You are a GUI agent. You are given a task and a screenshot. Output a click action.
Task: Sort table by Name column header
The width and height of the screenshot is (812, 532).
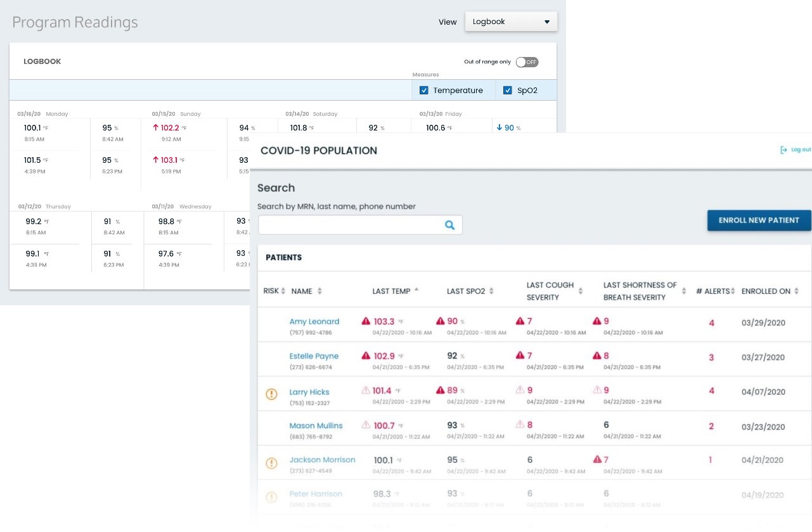(x=302, y=291)
